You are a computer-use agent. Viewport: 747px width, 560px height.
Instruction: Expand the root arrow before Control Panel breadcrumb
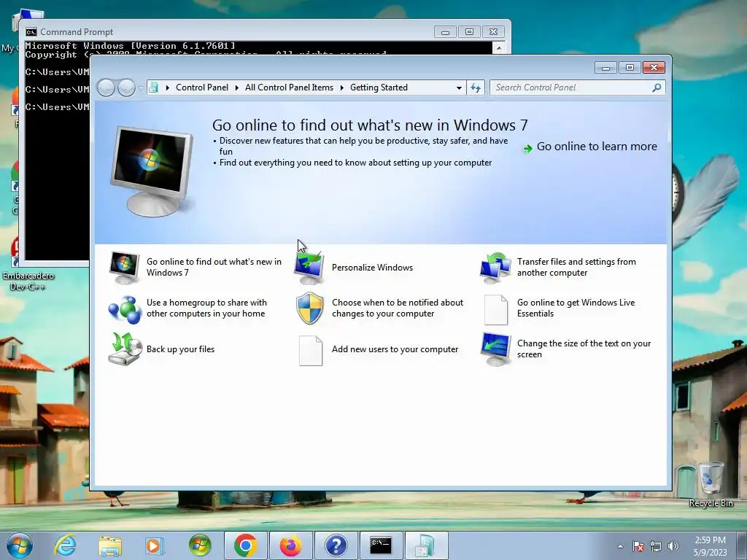point(168,87)
